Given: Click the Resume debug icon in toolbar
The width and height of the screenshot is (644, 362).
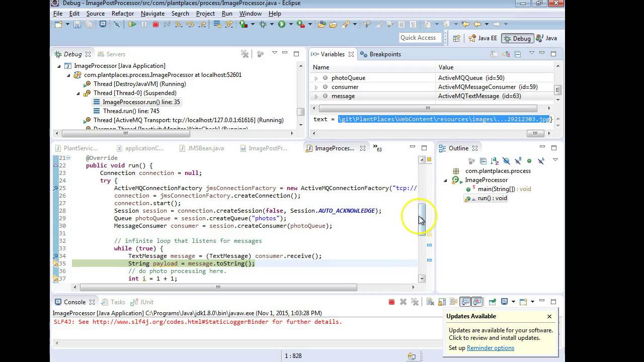Looking at the screenshot, I should pyautogui.click(x=132, y=24).
